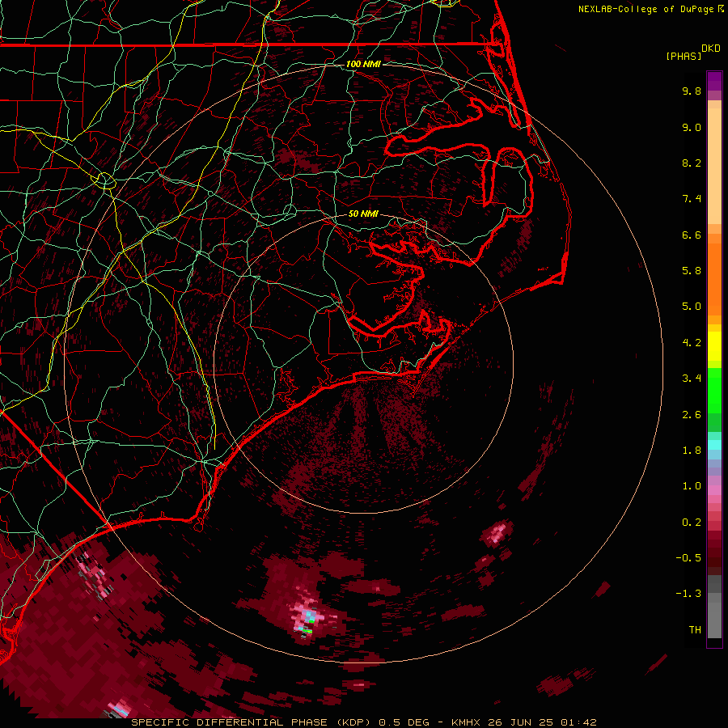Click the 0.5 DEG elevation text in caption
This screenshot has height=728, width=728.
click(x=404, y=722)
